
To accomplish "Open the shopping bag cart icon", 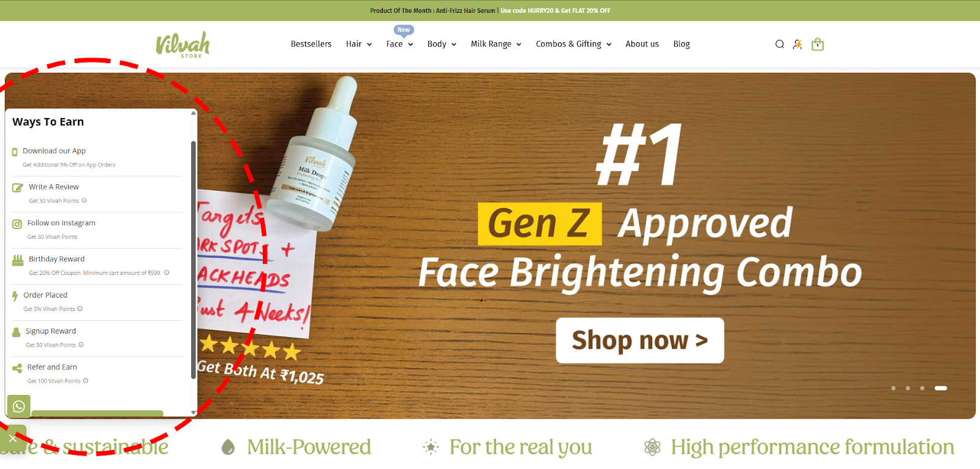I will coord(818,44).
